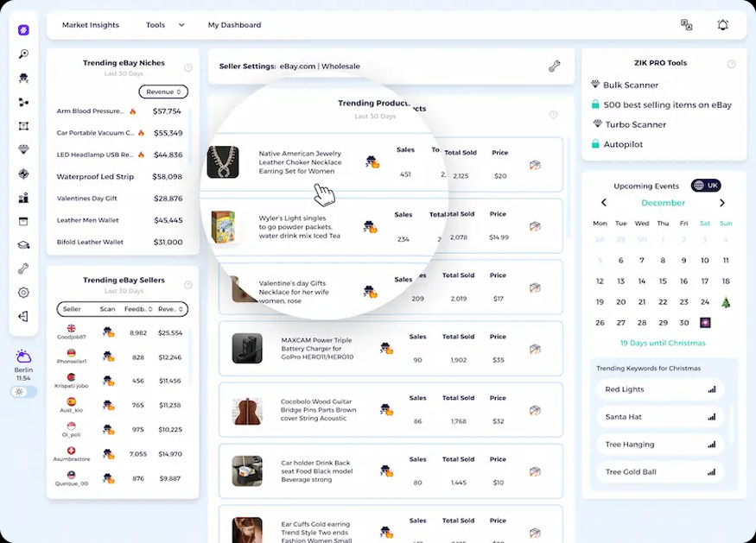
Task: Click the 19 Days until Christmas text
Action: (663, 343)
